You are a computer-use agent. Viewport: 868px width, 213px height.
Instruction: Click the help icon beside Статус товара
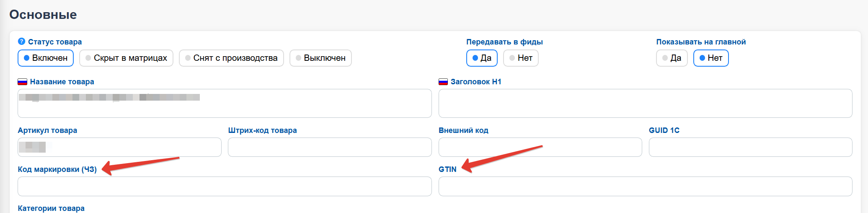[22, 42]
